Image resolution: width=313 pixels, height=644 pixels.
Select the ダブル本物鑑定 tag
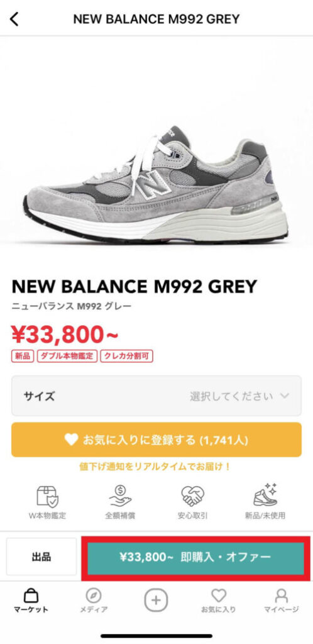pyautogui.click(x=67, y=356)
